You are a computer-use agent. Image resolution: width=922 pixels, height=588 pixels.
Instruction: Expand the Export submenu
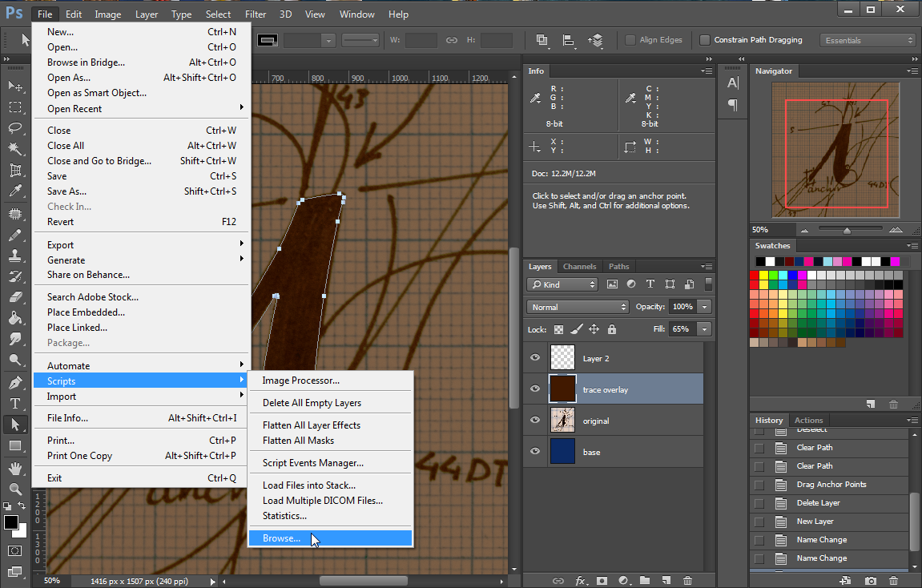pos(141,244)
